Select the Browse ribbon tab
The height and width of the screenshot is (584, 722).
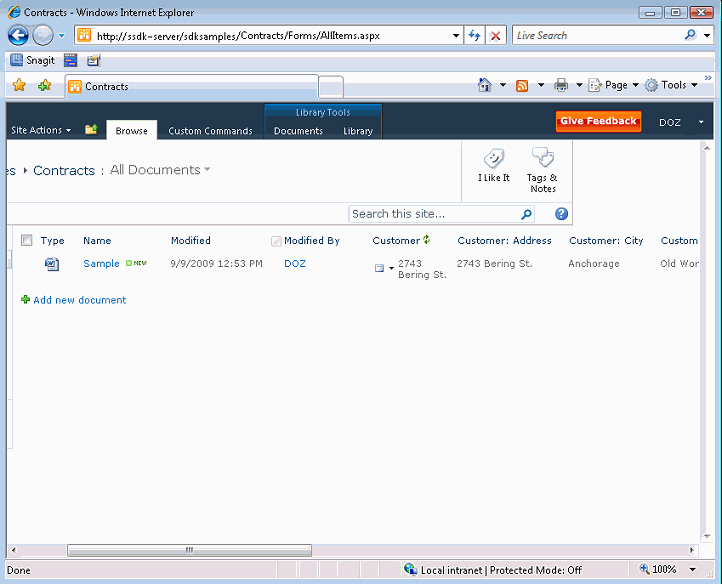click(131, 131)
